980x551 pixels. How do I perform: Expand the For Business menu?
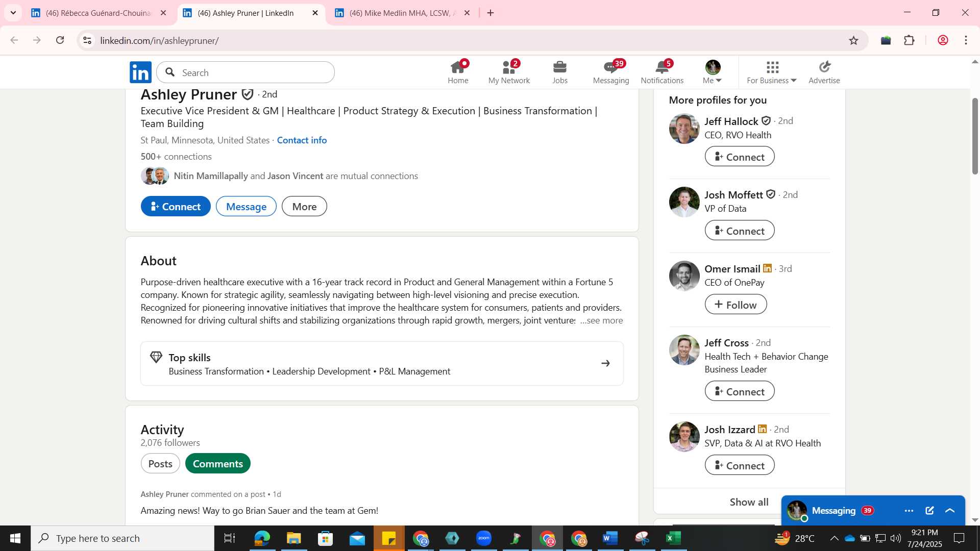pos(772,72)
